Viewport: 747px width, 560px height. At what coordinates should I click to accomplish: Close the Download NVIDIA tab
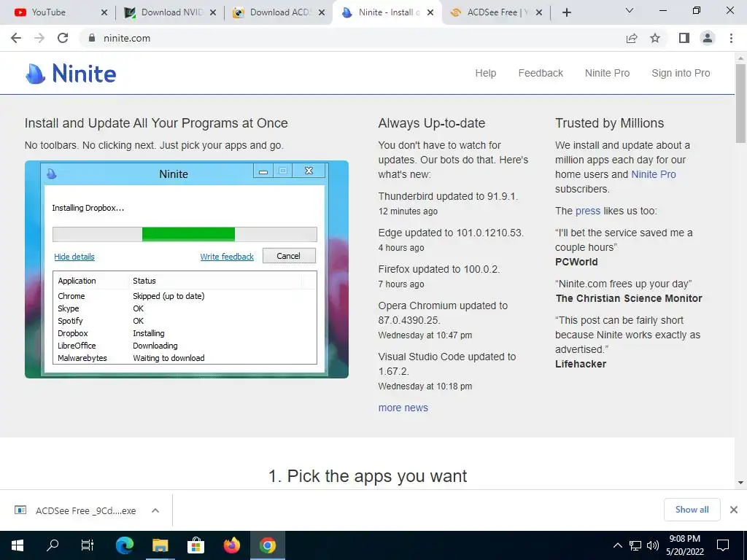[x=213, y=12]
